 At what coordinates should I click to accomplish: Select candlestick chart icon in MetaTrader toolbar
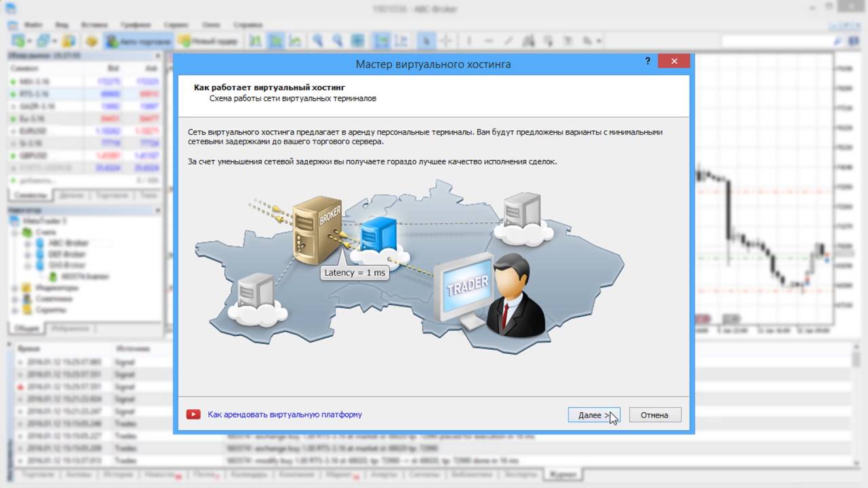coord(275,41)
